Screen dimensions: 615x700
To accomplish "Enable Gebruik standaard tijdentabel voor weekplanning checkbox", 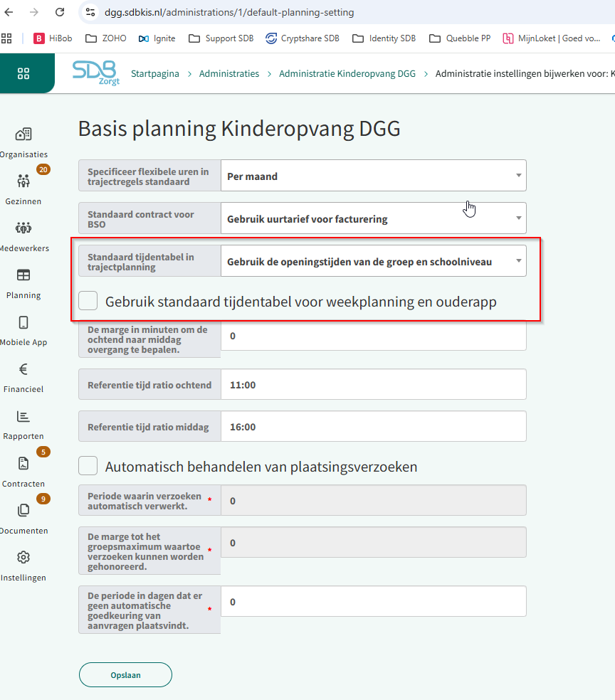I will (88, 300).
